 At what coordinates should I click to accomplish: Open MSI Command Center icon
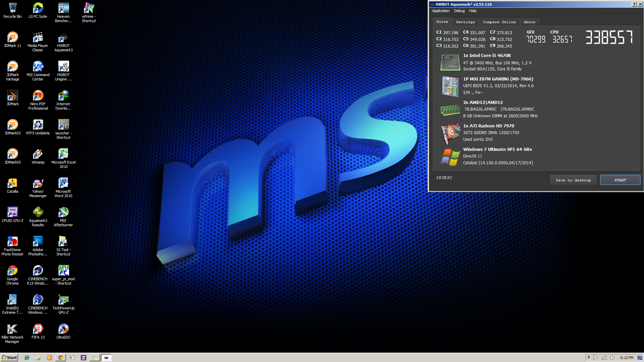click(38, 71)
